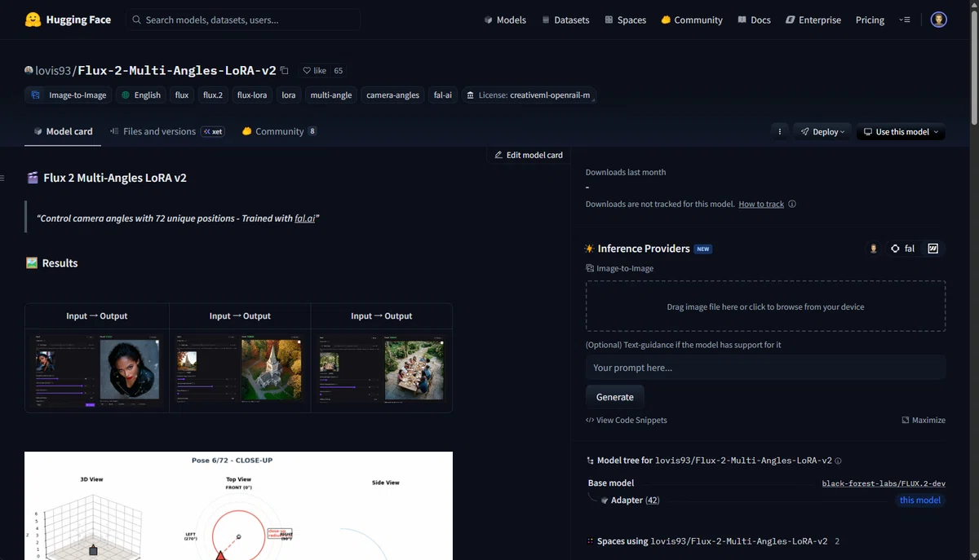Click the model tree info icon
Image resolution: width=979 pixels, height=560 pixels.
click(838, 461)
